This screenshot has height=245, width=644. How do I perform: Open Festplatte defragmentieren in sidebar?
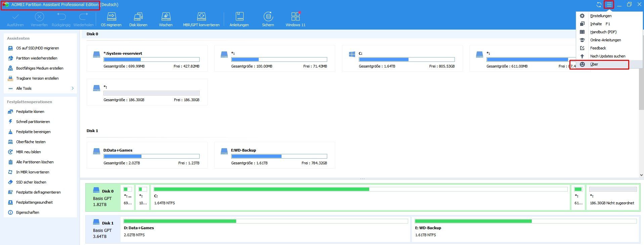(x=38, y=192)
